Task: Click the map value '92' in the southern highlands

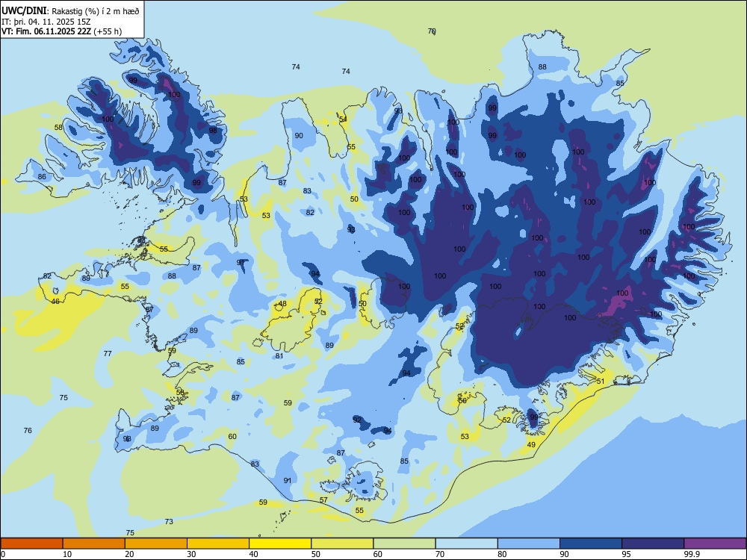Action: click(x=357, y=420)
